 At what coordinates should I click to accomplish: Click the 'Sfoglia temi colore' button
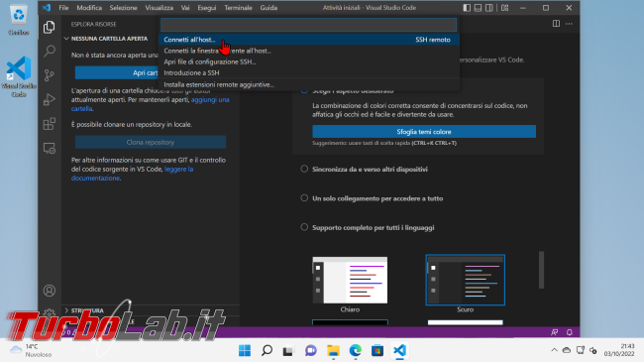[x=424, y=132]
